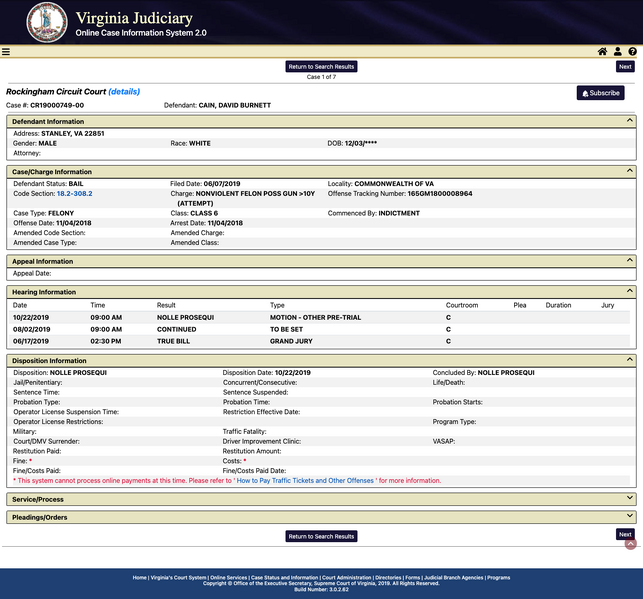Collapse the Hearing Information section

[x=629, y=291]
